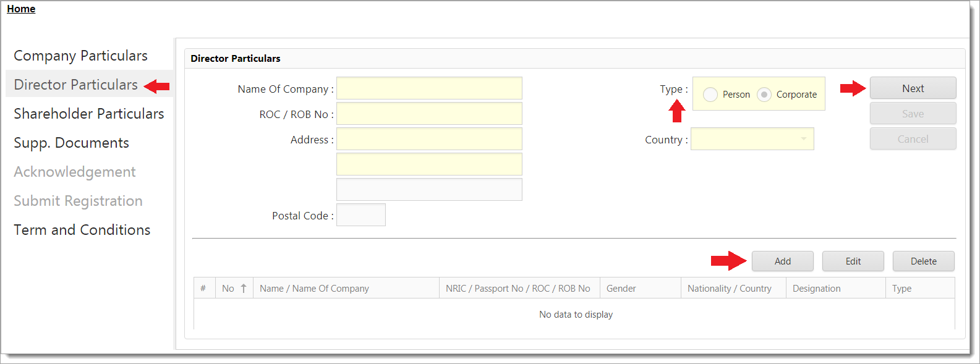Focus the Name Of Company field
Viewport: 980px width, 364px height.
(x=429, y=88)
